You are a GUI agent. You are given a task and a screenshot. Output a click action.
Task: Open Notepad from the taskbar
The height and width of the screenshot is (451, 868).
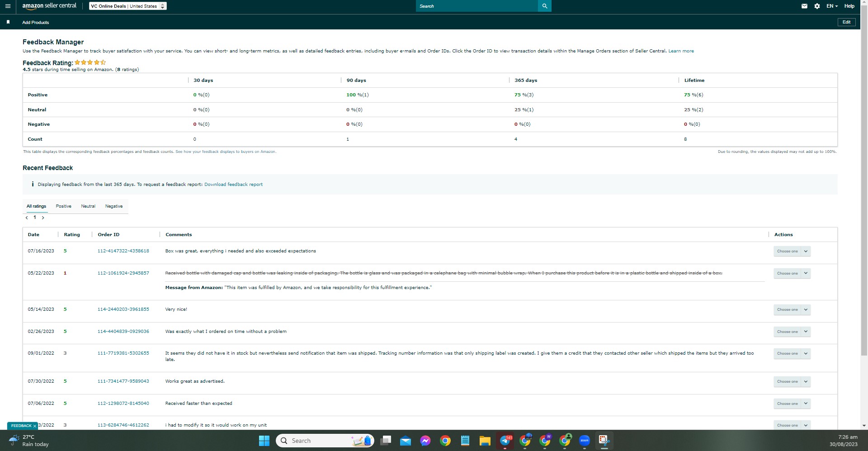click(465, 441)
